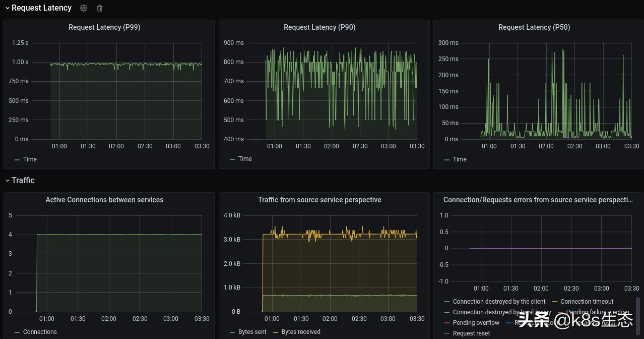
Task: Click the trash icon to delete Request Latency row
Action: pyautogui.click(x=100, y=8)
